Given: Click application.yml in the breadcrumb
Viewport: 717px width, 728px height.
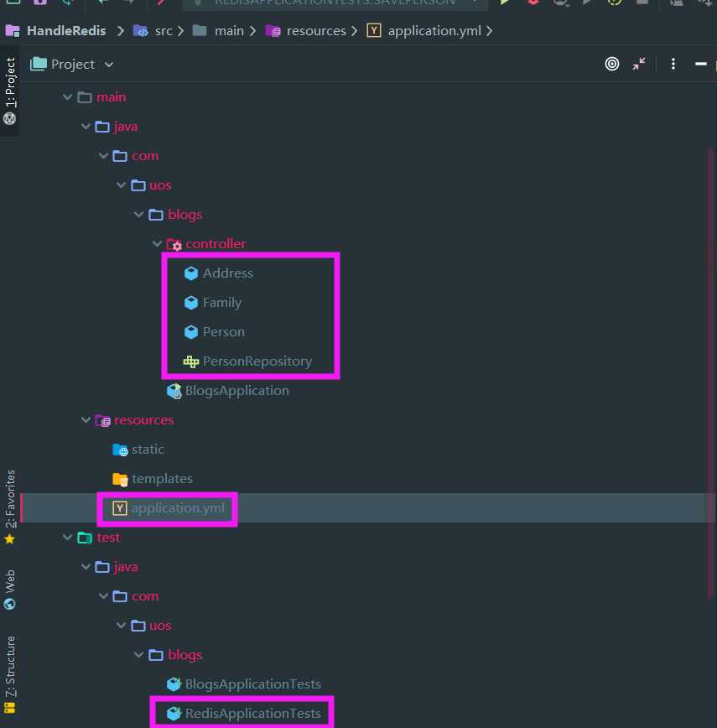Looking at the screenshot, I should point(434,31).
